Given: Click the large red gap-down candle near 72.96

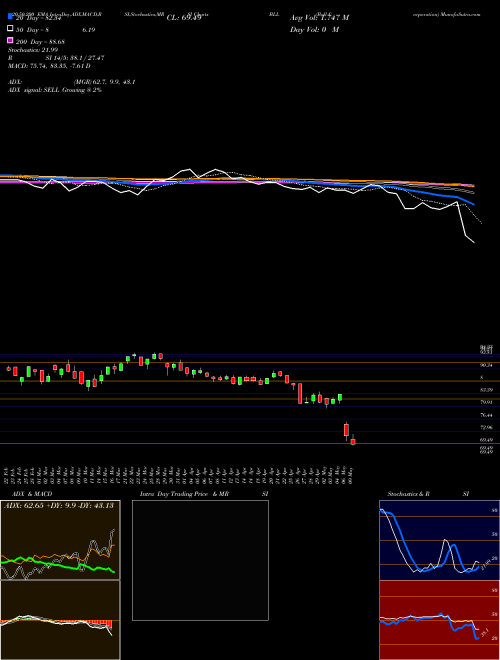Looking at the screenshot, I should [x=346, y=430].
